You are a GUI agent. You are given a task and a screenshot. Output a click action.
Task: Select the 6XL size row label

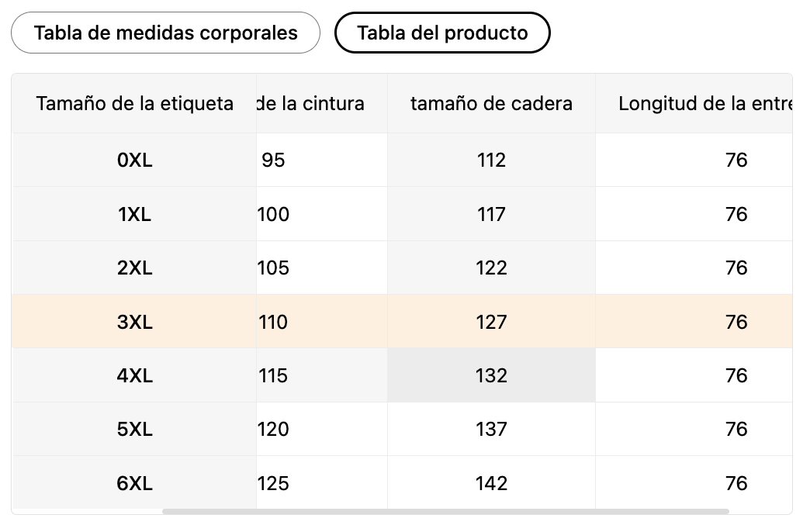click(x=134, y=484)
